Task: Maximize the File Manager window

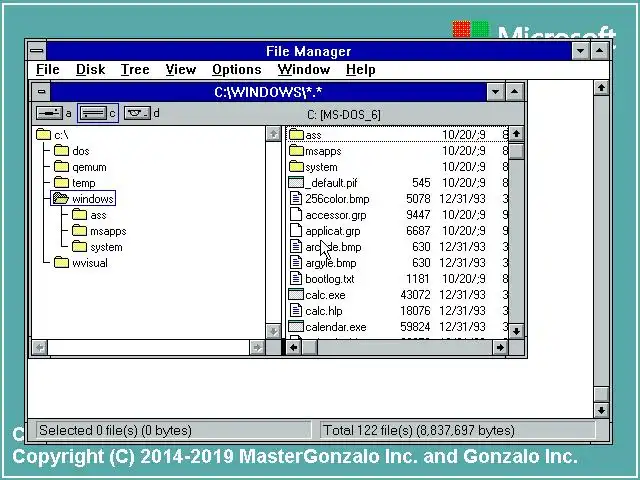Action: tap(600, 51)
